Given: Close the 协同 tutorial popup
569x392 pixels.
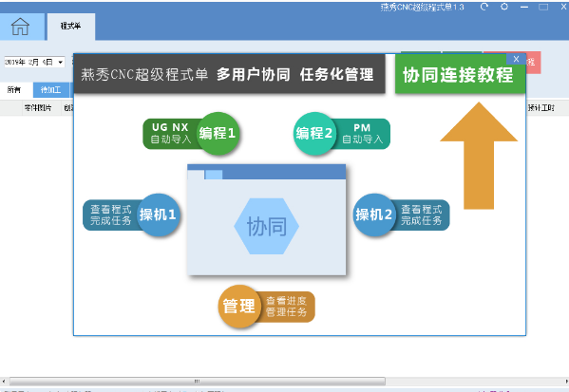Looking at the screenshot, I should 516,59.
